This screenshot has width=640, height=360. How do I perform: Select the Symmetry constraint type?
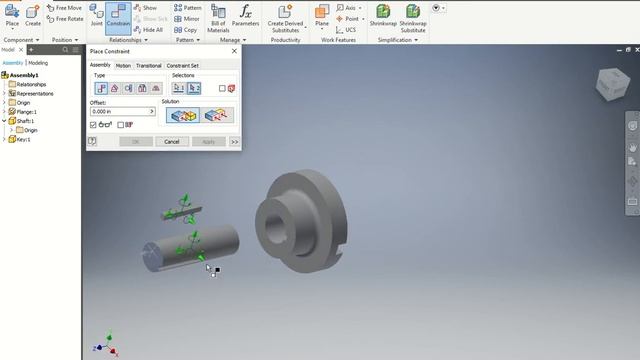point(156,88)
